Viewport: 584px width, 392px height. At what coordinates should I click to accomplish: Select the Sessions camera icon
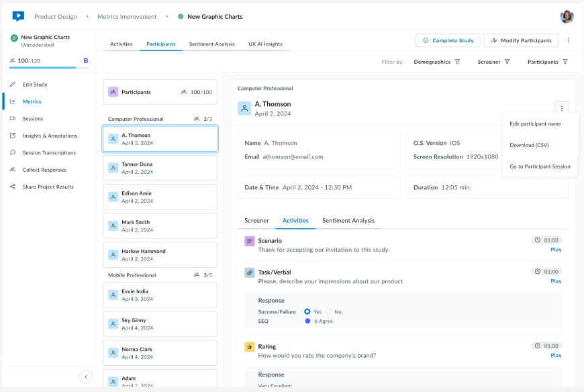(x=14, y=119)
